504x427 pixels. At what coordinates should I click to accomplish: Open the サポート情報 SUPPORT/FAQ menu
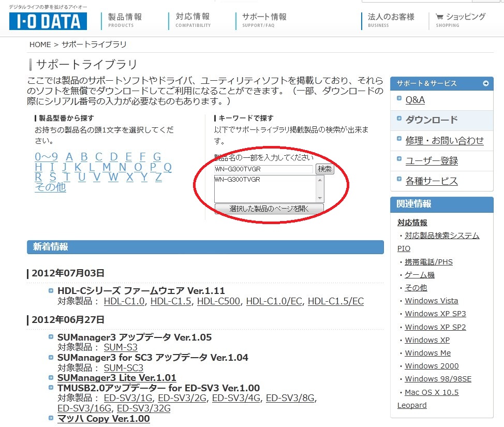coord(264,20)
